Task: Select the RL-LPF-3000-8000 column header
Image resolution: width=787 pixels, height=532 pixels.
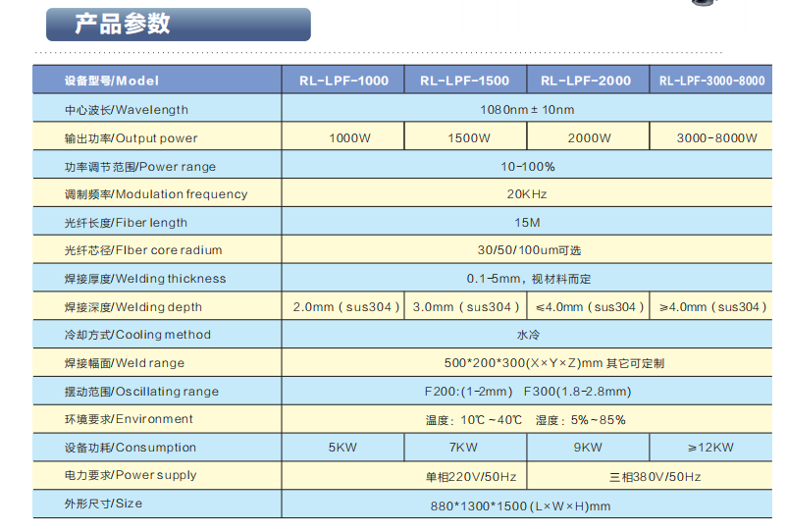Action: coord(711,80)
